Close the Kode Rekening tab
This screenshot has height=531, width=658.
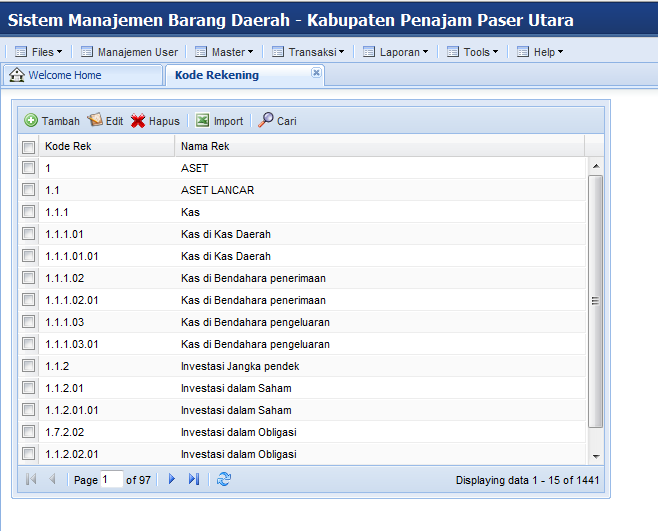coord(316,73)
